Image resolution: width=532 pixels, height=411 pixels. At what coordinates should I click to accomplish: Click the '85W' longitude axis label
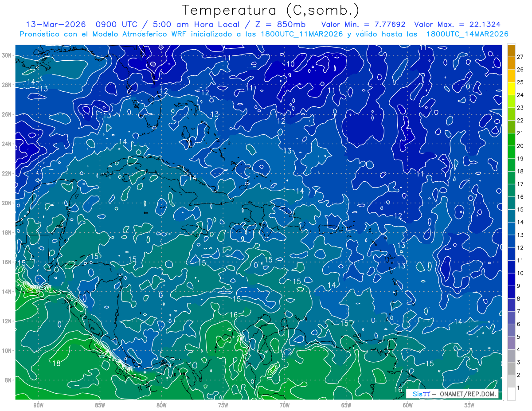100,406
